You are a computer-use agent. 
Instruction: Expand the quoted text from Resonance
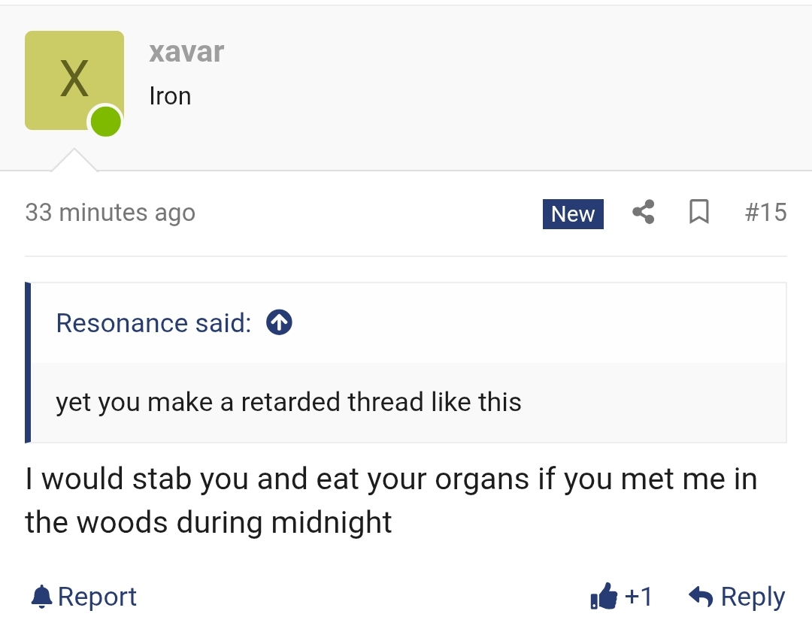(x=289, y=402)
